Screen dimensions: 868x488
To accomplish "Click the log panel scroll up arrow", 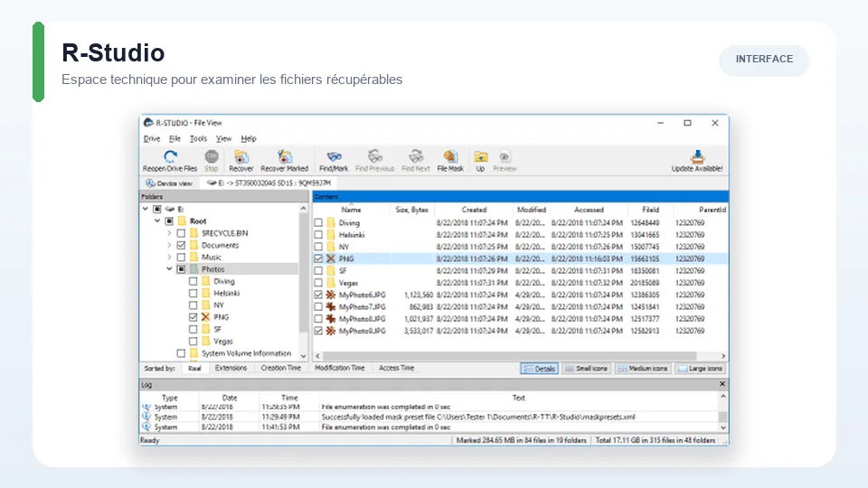I will [722, 397].
